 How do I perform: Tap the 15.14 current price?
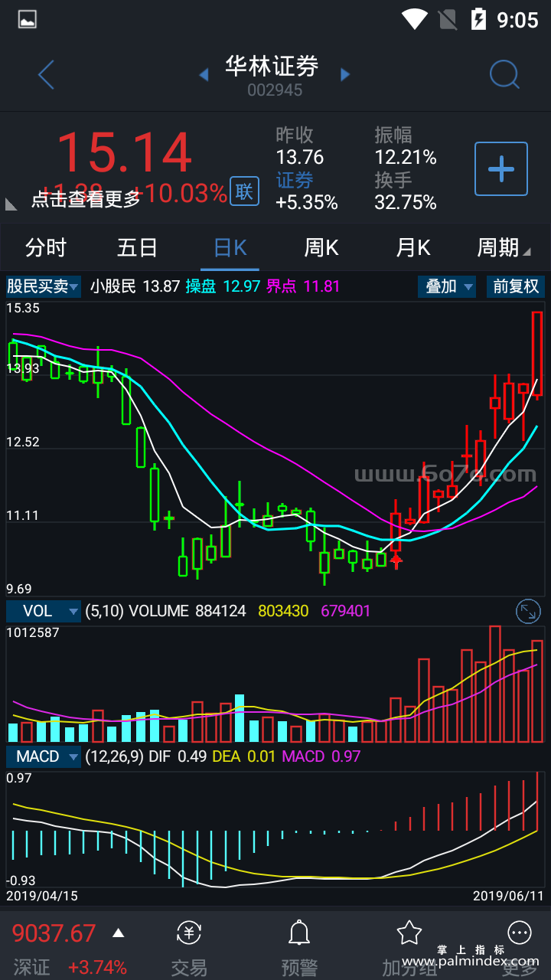[x=124, y=152]
